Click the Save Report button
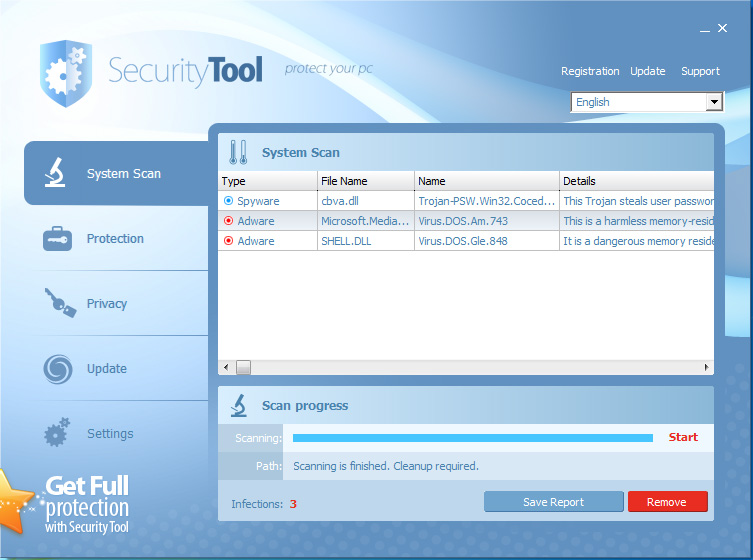The height and width of the screenshot is (560, 753). [x=554, y=501]
